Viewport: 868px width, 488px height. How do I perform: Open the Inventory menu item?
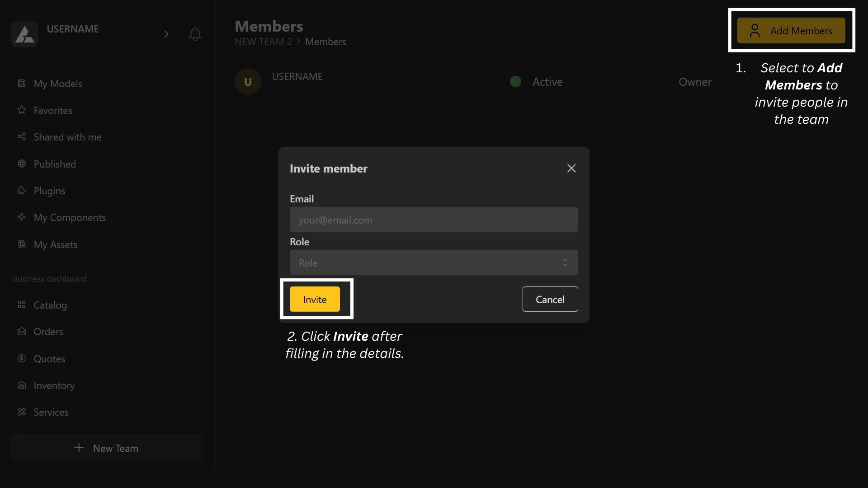[x=54, y=385]
